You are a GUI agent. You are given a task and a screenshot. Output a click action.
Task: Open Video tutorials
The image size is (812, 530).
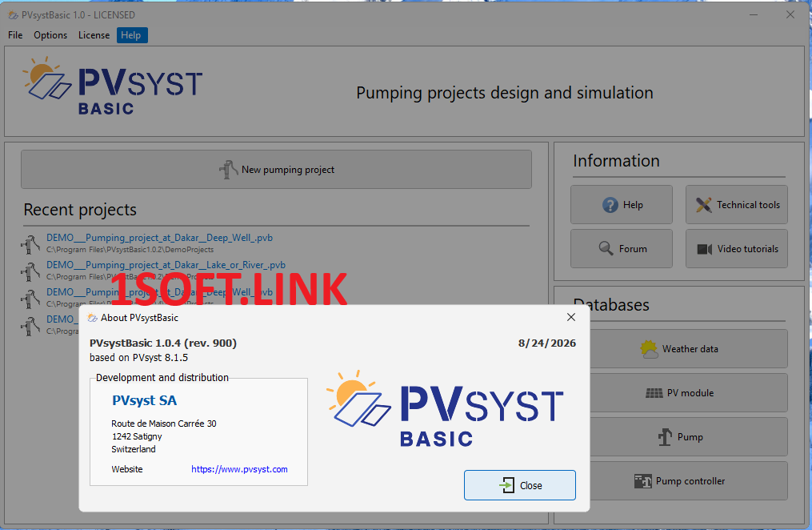(736, 249)
